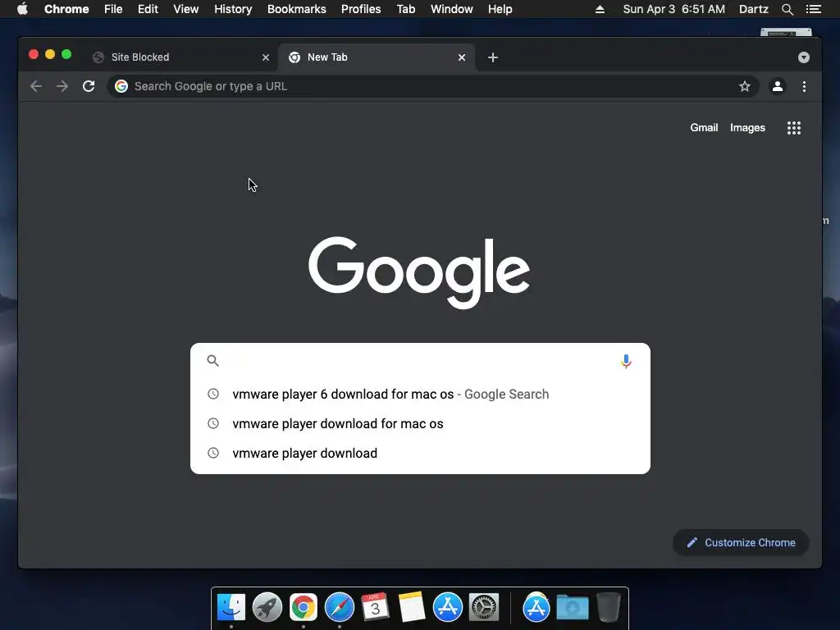
Task: Open Notification Center list icon
Action: point(813,9)
